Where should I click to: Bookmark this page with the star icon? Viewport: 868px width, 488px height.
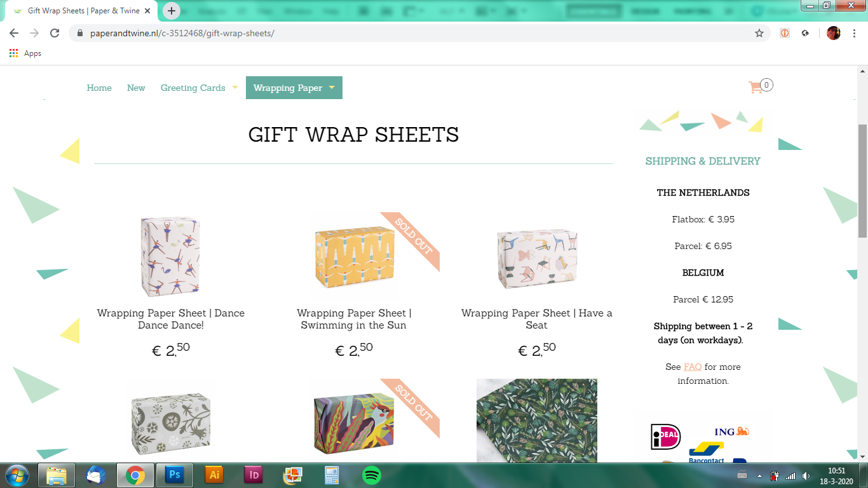[x=759, y=33]
